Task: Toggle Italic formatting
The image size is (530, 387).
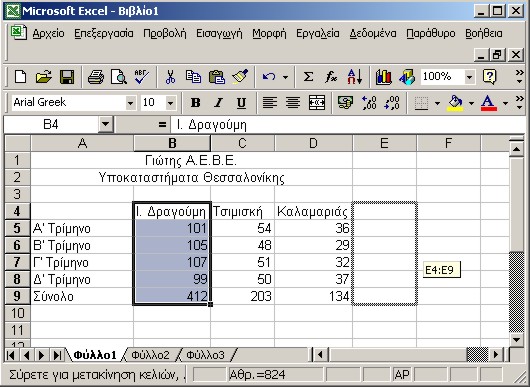Action: pos(218,102)
